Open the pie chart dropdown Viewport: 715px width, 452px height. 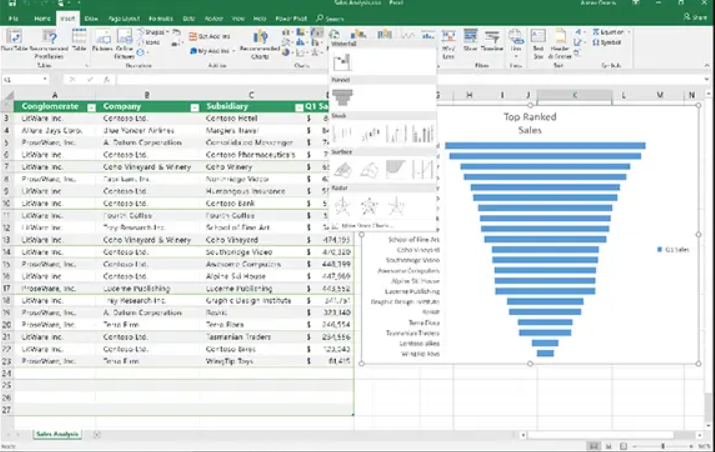pos(287,52)
